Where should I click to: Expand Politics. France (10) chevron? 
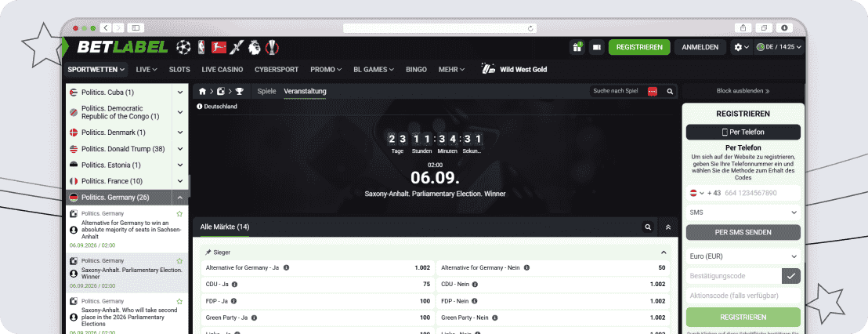tap(180, 181)
